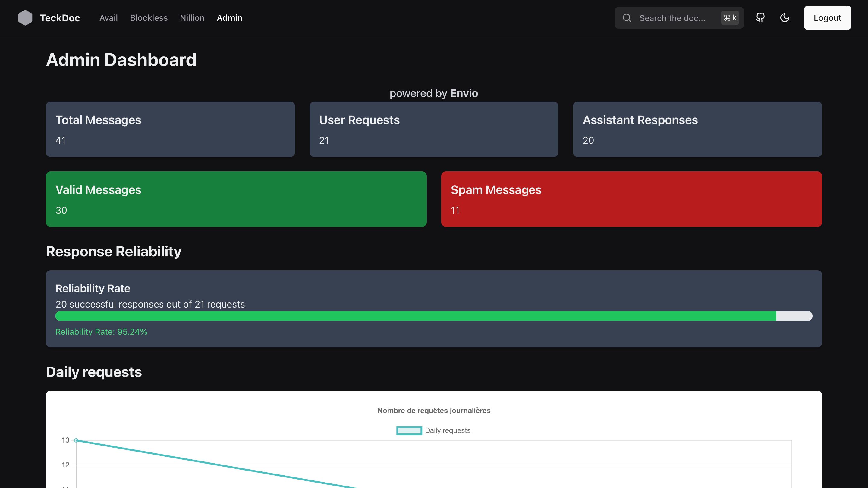Click the first data point at 13
Screen dimensions: 868x488
[76, 440]
